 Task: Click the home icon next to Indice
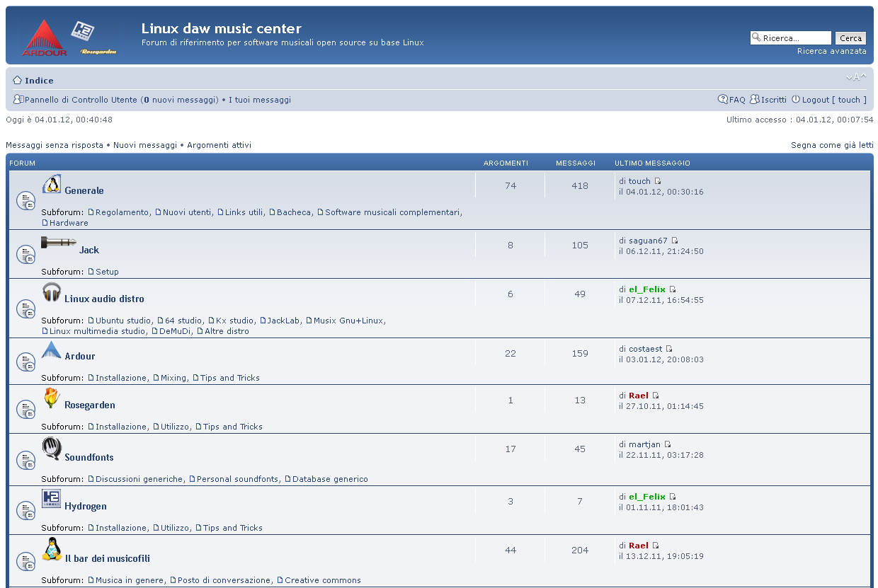16,80
